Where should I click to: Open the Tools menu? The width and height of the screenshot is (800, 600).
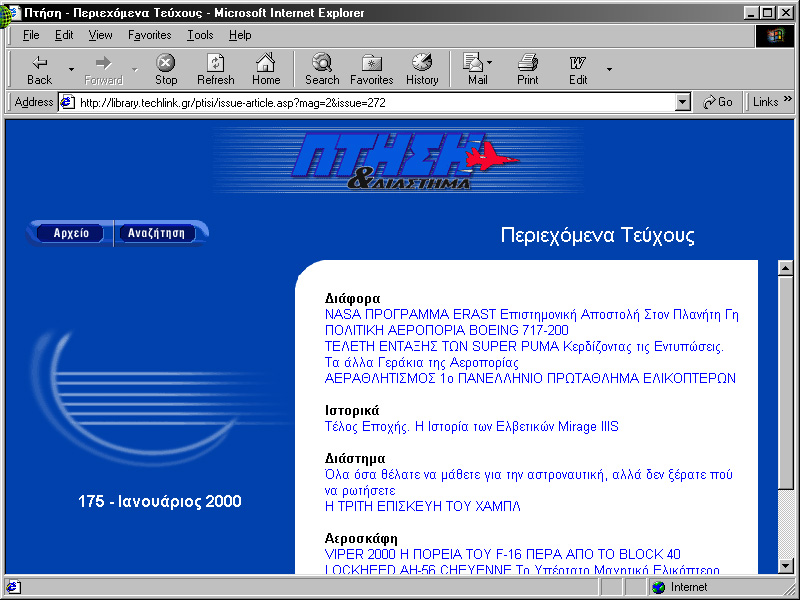(200, 35)
